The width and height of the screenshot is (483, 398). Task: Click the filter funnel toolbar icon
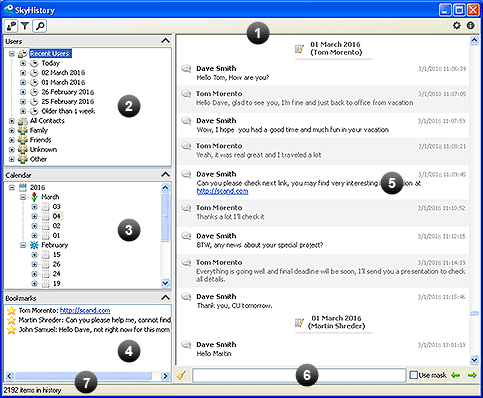[x=25, y=26]
